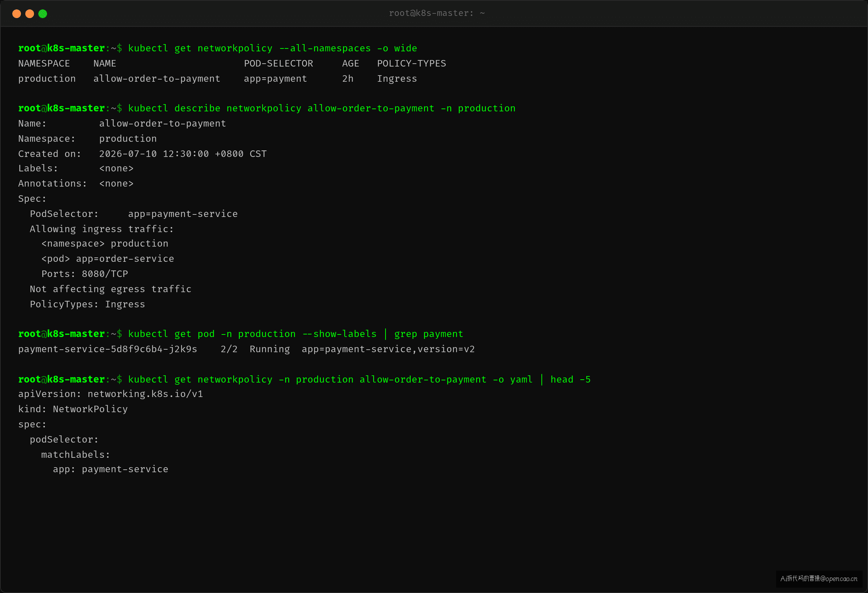Click the POD-SELECTOR column header
This screenshot has width=868, height=593.
(278, 64)
